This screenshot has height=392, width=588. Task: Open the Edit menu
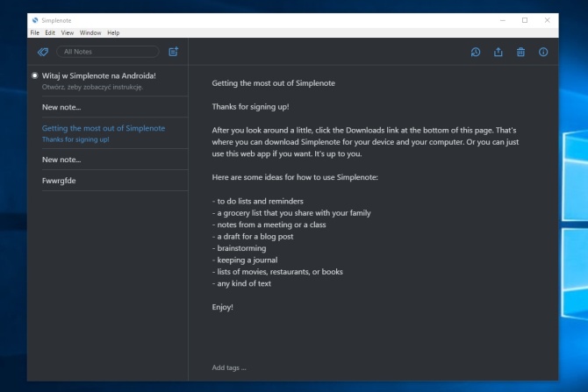coord(50,32)
